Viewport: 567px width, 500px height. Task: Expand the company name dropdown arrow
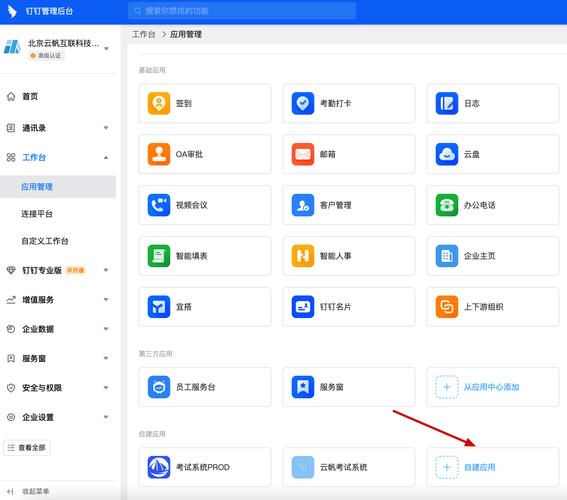pos(106,48)
